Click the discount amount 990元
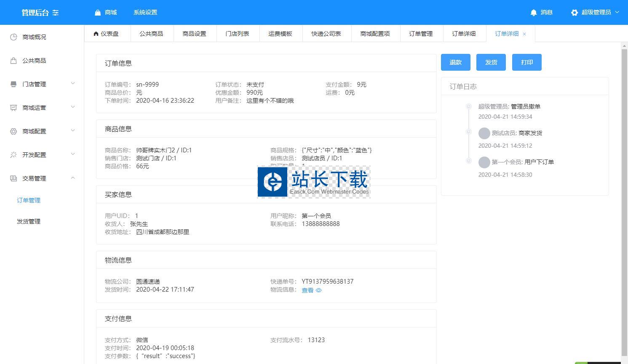Screen dimensions: 628x364 [x=254, y=93]
